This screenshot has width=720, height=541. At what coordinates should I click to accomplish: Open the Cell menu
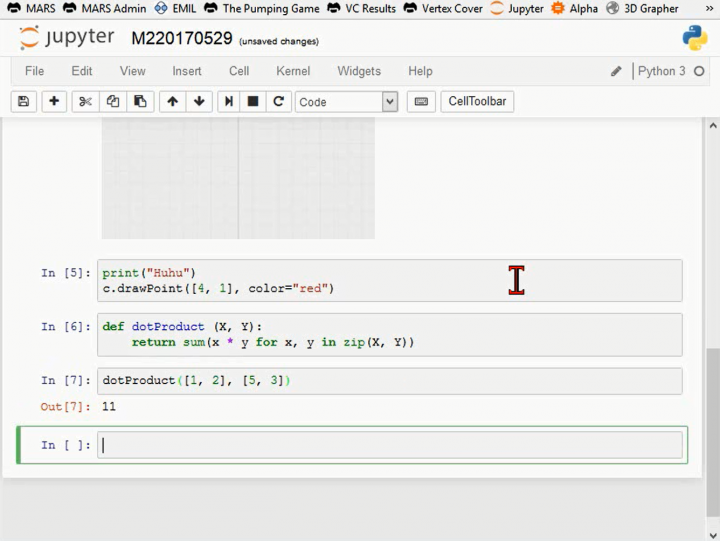(x=239, y=71)
